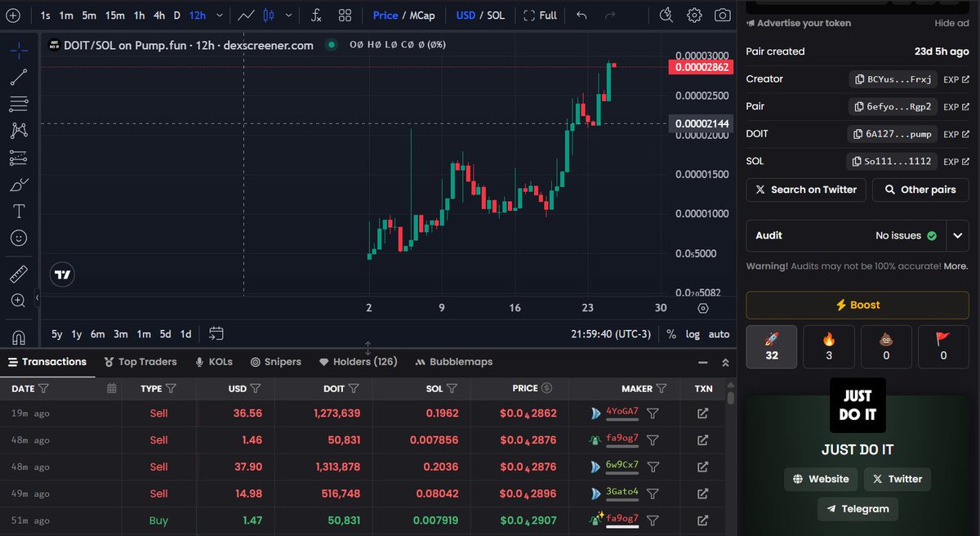980x536 pixels.
Task: Open the Fibonacci retracement tool
Action: click(x=19, y=104)
